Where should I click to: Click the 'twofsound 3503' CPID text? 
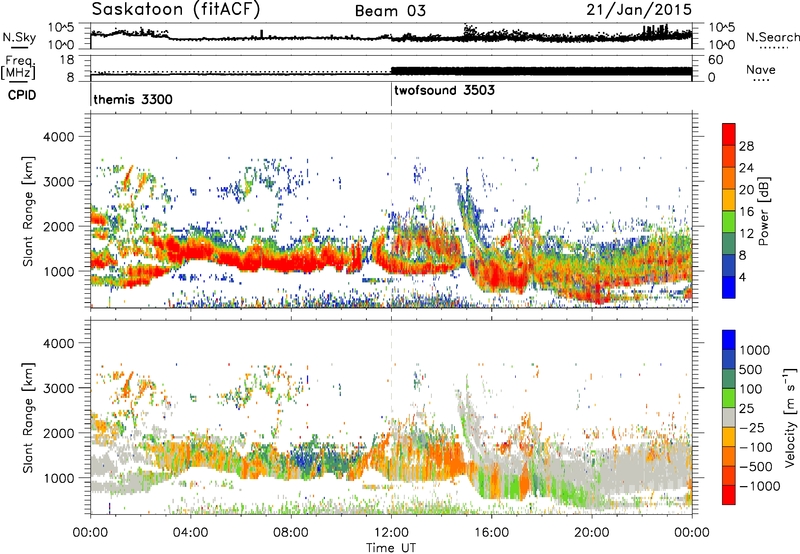click(444, 91)
